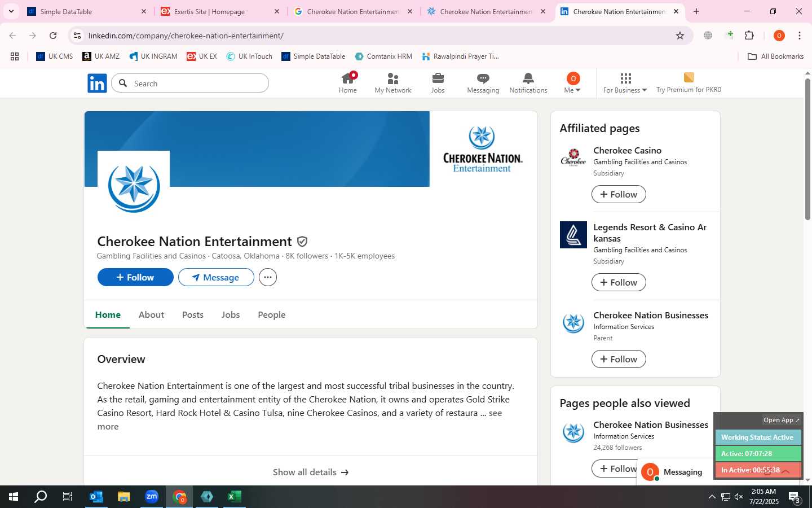Close the Exertis Site tab
Screen dimensions: 812x508
(277, 11)
